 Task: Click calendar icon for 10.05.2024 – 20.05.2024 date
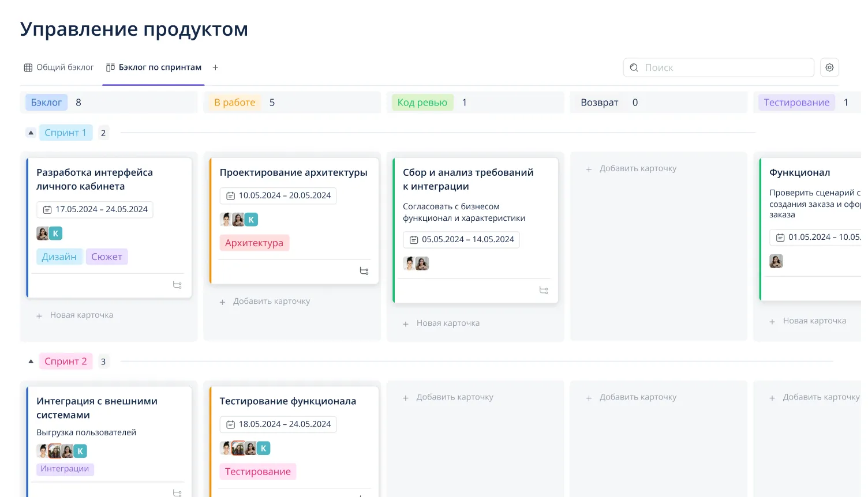click(x=230, y=196)
